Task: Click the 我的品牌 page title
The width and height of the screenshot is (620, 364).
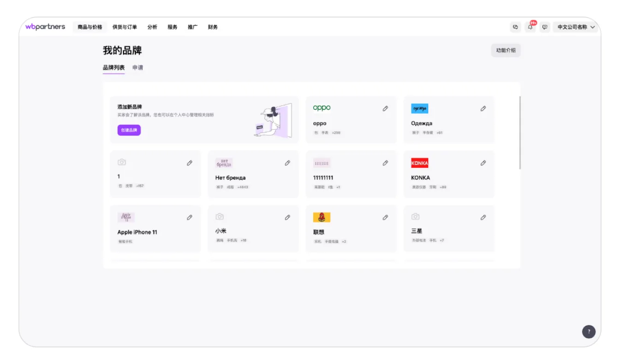Action: pos(122,50)
